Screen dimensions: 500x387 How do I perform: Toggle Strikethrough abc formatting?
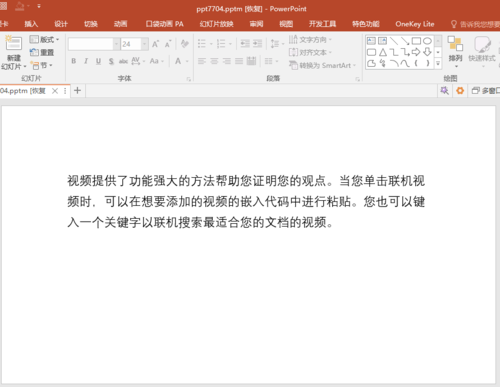click(123, 61)
